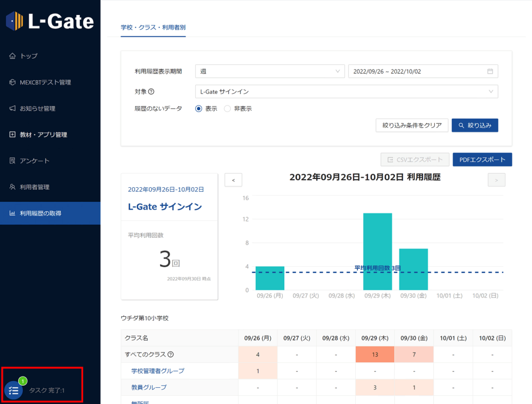
Task: Click the 10/02 (日) column header
Action: (x=493, y=338)
